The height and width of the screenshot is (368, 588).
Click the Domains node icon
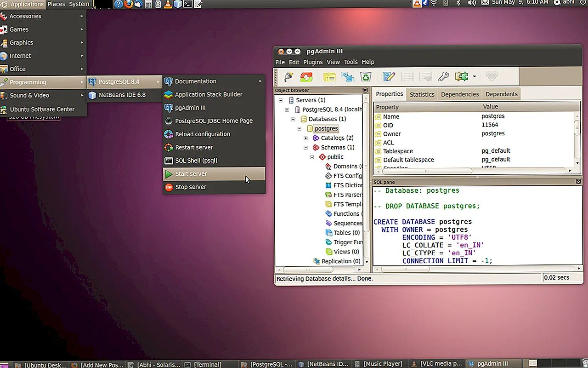tap(328, 167)
